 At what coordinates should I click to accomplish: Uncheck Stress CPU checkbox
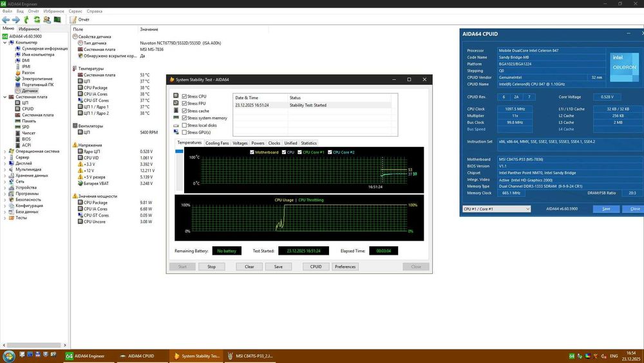[x=184, y=96]
